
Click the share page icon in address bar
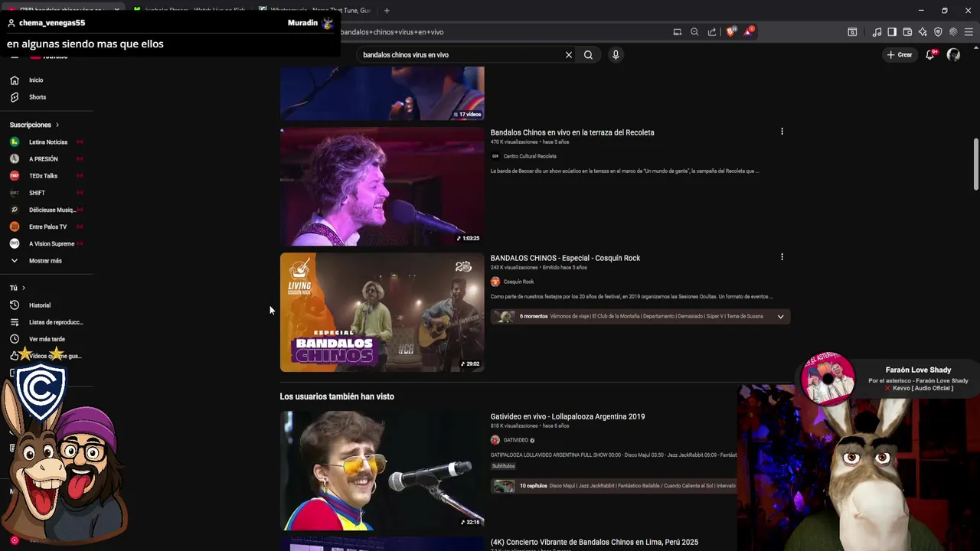coord(712,32)
